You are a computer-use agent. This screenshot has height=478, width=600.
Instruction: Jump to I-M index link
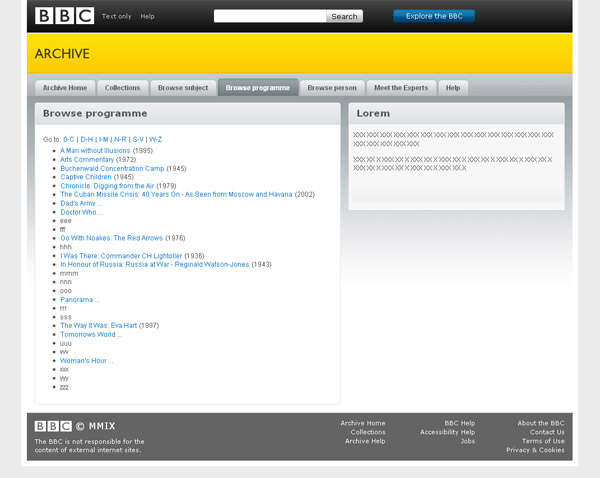coord(103,139)
